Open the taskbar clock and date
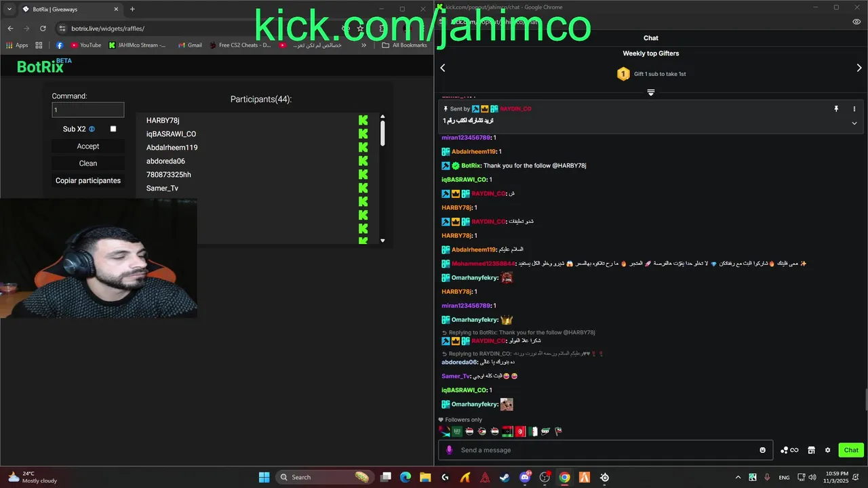Viewport: 868px width, 488px height. coord(837,477)
